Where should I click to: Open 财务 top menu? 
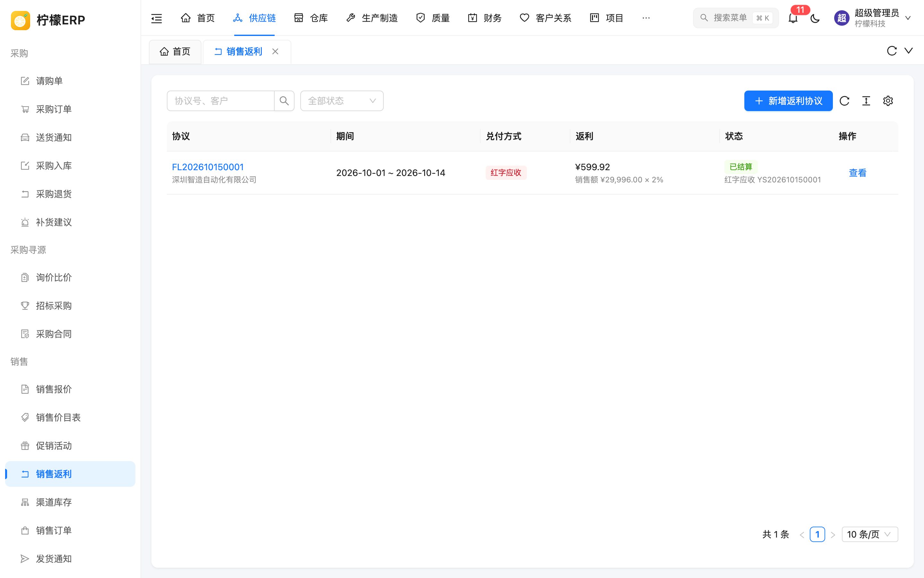485,18
